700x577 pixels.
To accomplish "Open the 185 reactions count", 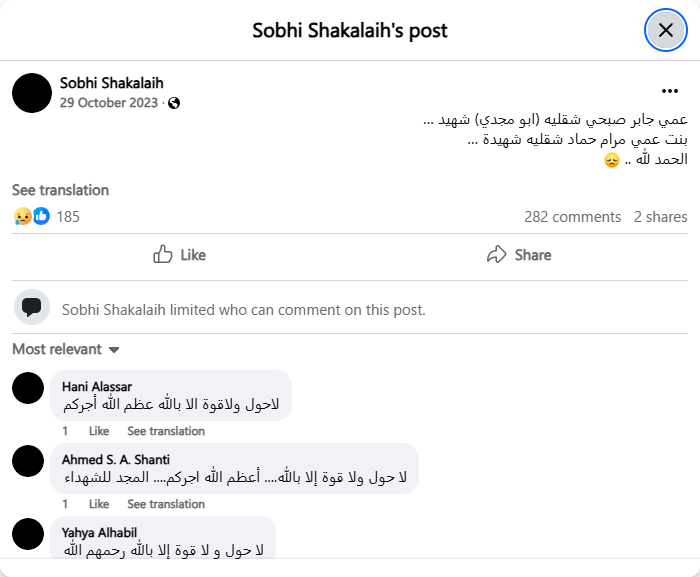I will coord(68,216).
